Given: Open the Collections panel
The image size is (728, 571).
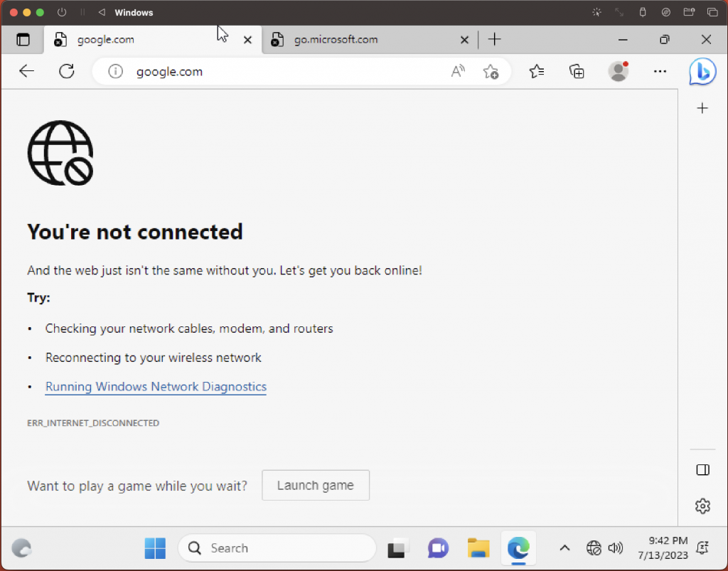Looking at the screenshot, I should (577, 71).
